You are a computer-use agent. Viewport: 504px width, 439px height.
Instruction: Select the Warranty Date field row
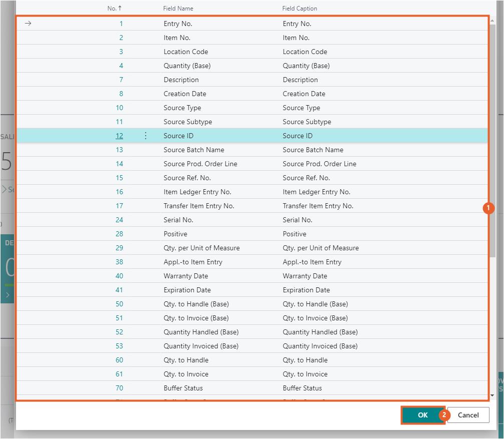pos(186,276)
